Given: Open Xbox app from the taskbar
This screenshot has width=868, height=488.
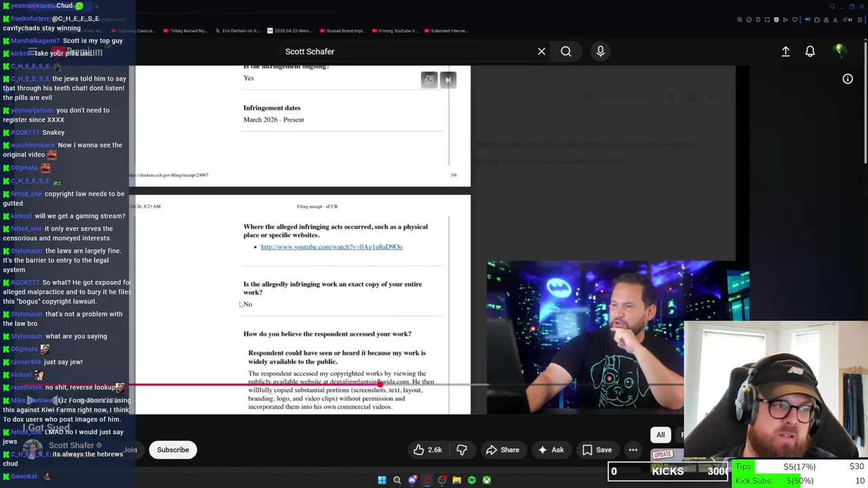Looking at the screenshot, I should 486,480.
